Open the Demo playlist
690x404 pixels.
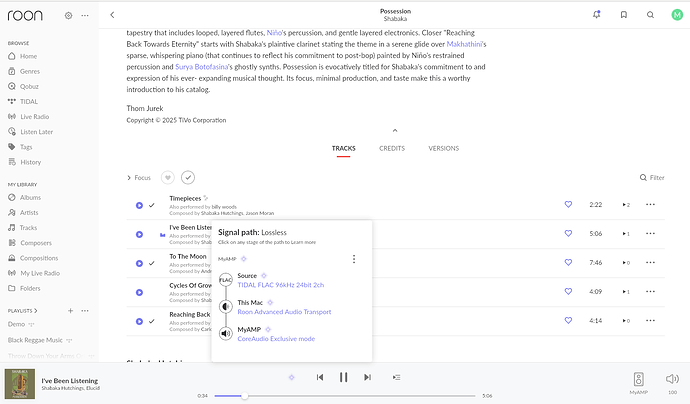click(x=16, y=324)
